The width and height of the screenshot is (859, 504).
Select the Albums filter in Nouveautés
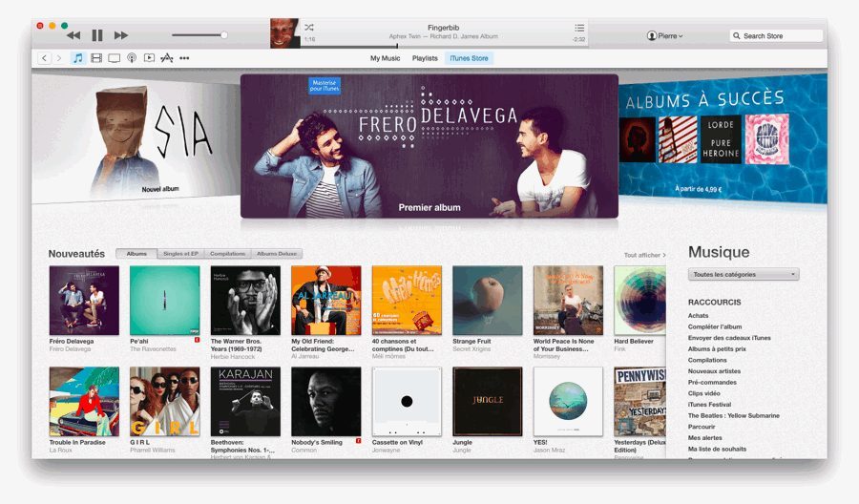(x=136, y=254)
